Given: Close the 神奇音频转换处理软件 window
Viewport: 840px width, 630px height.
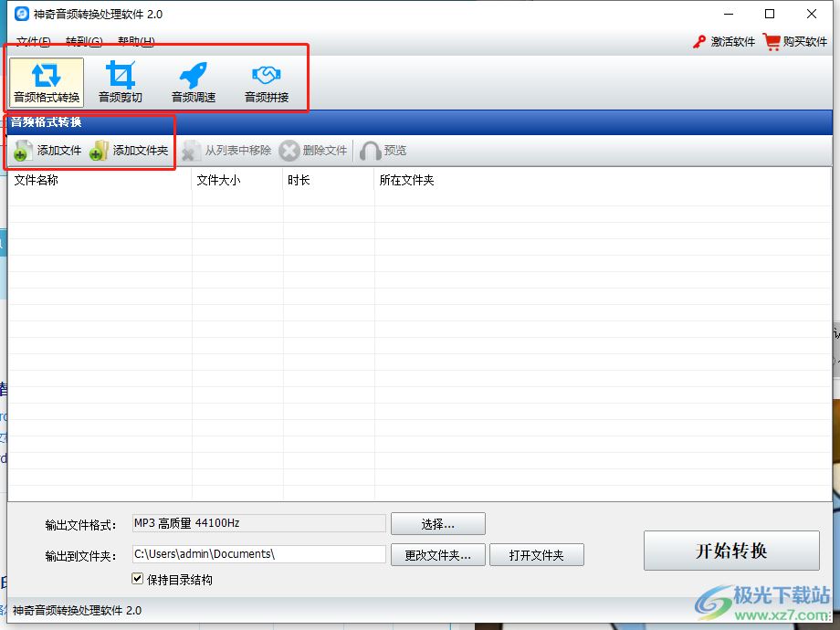Looking at the screenshot, I should pos(812,14).
